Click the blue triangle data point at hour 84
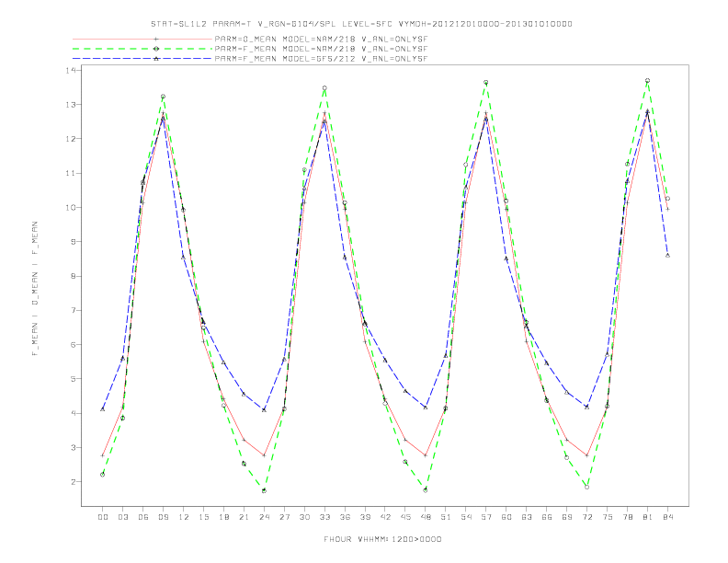This screenshot has height=563, width=728. (x=667, y=255)
